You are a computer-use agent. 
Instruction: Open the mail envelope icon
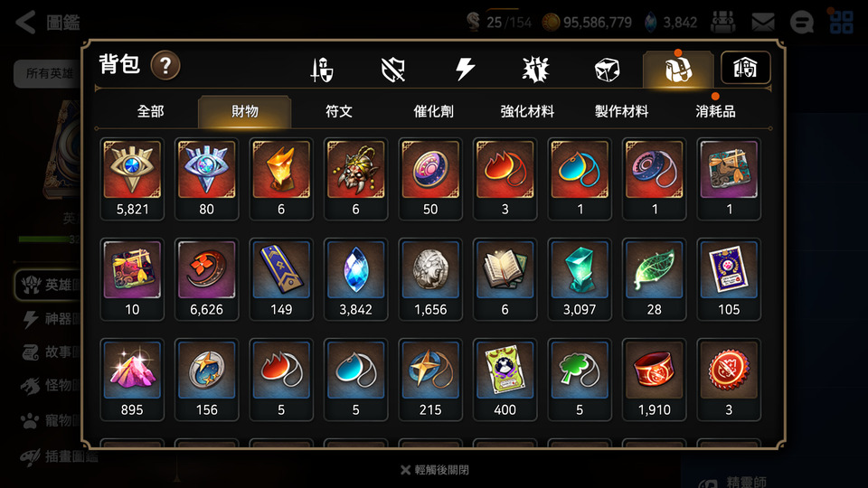click(x=763, y=22)
